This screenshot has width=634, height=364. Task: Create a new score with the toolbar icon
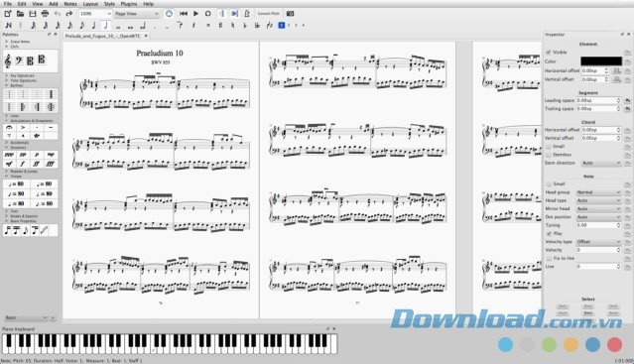(8, 14)
